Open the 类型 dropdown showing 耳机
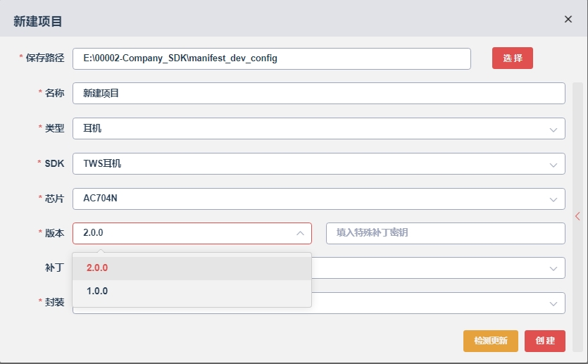588x364 pixels. pos(319,129)
